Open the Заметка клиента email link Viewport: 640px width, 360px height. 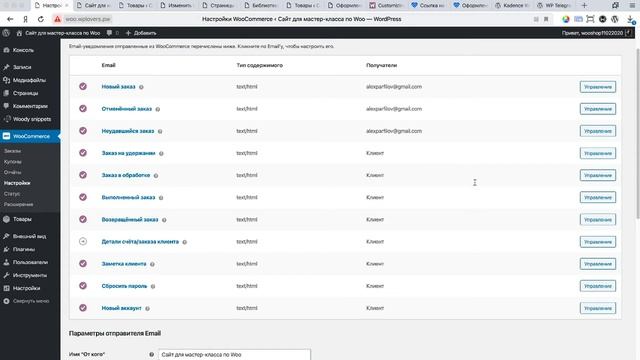[x=124, y=264]
